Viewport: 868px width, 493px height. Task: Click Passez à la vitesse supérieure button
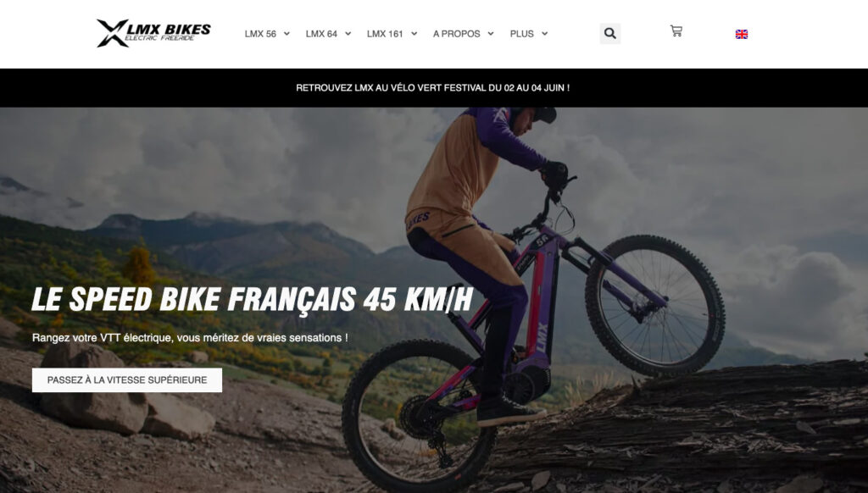[127, 380]
